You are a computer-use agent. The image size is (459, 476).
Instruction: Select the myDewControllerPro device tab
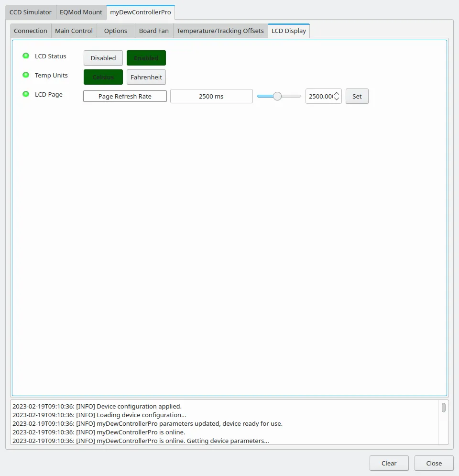[141, 12]
